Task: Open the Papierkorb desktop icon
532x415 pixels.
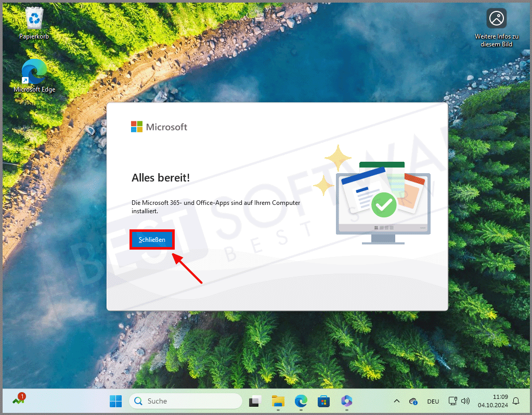Action: coord(34,23)
